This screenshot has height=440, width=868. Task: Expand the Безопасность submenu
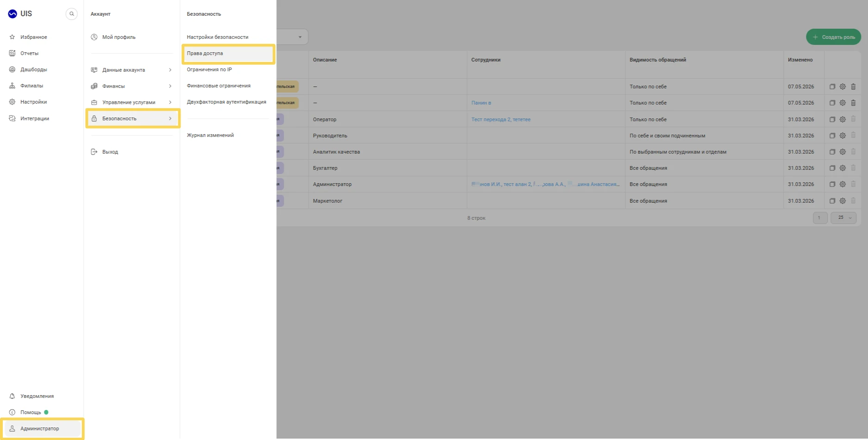(132, 118)
